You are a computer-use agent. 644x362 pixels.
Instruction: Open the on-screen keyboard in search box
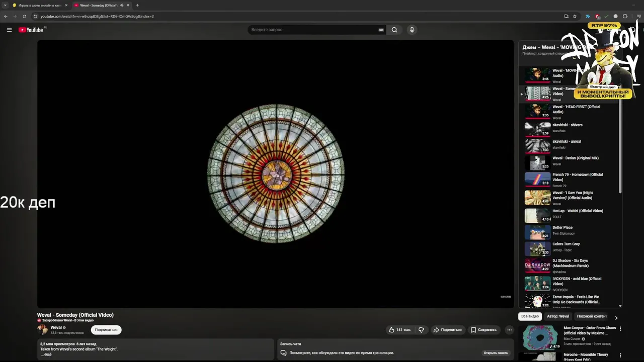pos(381,30)
